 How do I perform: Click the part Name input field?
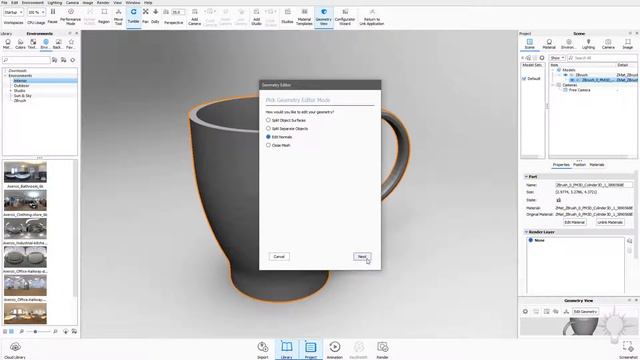pyautogui.click(x=593, y=185)
